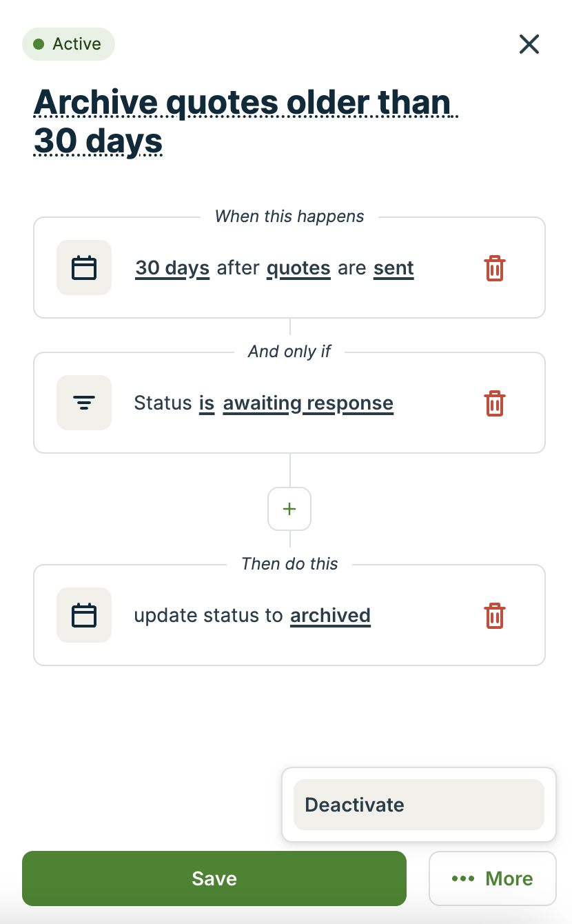The width and height of the screenshot is (572, 924).
Task: Click the filter icon on the condition card
Action: coord(83,403)
